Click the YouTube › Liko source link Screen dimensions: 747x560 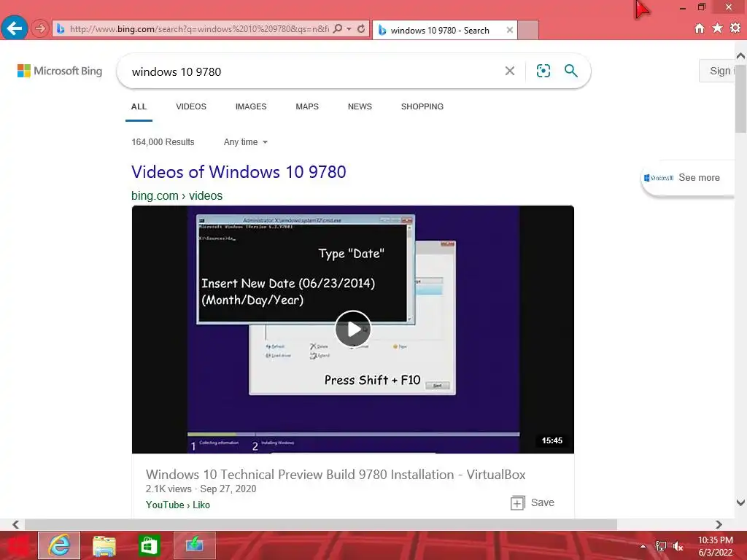tap(178, 505)
